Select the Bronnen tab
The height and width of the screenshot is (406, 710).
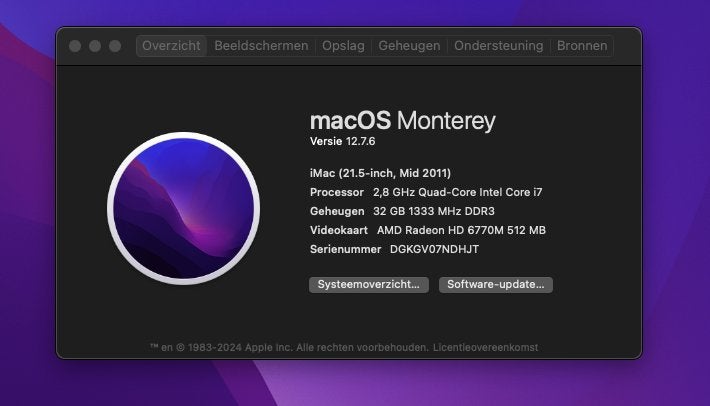tap(582, 46)
